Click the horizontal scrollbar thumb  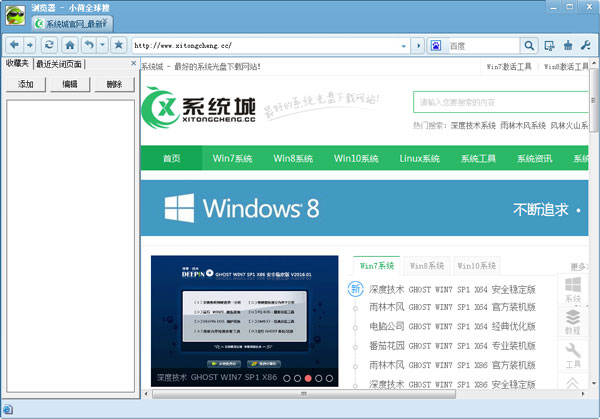click(304, 394)
